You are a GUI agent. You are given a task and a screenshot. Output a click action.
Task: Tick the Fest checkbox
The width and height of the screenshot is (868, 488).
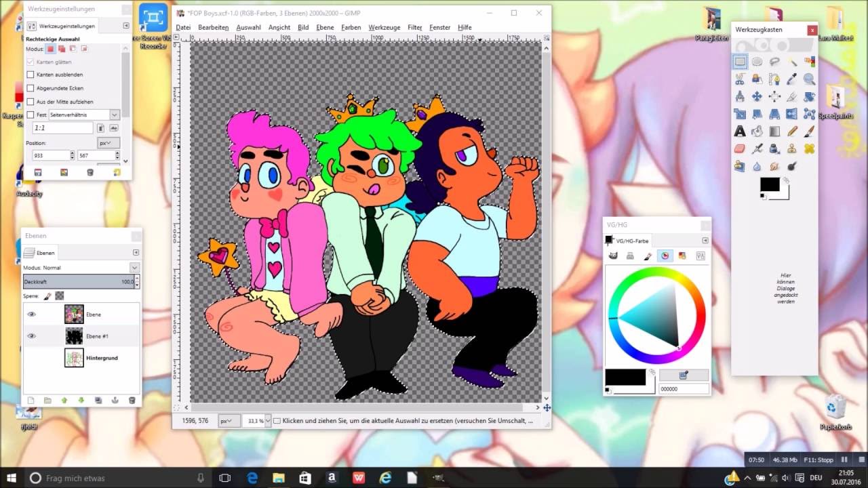[x=31, y=115]
